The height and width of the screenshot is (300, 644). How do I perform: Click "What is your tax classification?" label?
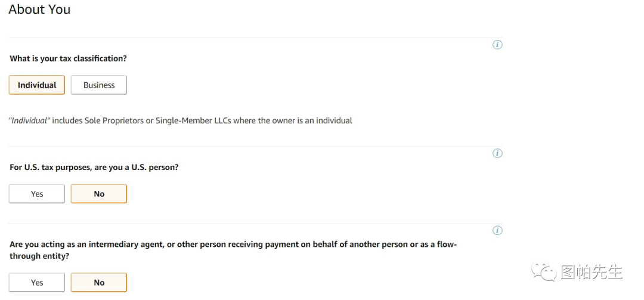coord(69,58)
